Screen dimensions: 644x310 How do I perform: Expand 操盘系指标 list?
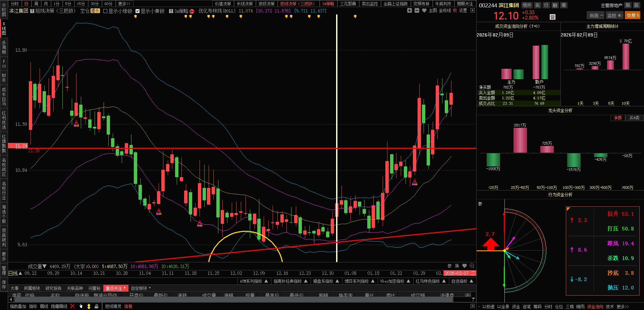[326, 281]
